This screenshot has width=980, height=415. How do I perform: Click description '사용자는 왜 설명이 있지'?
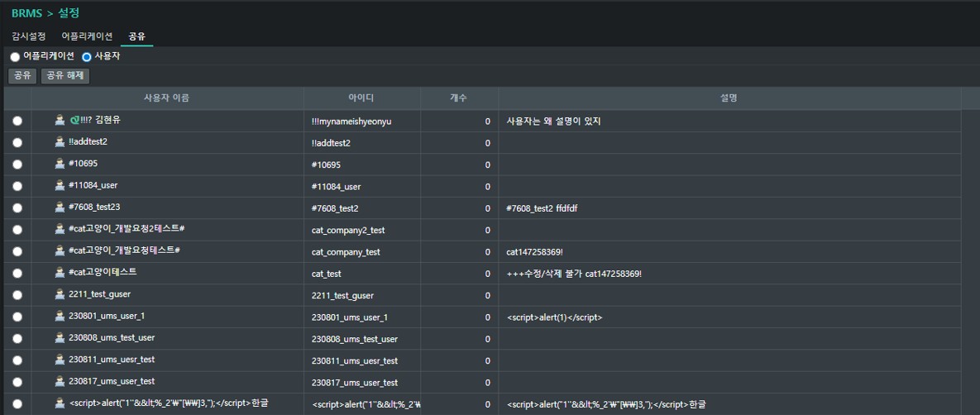pos(553,122)
